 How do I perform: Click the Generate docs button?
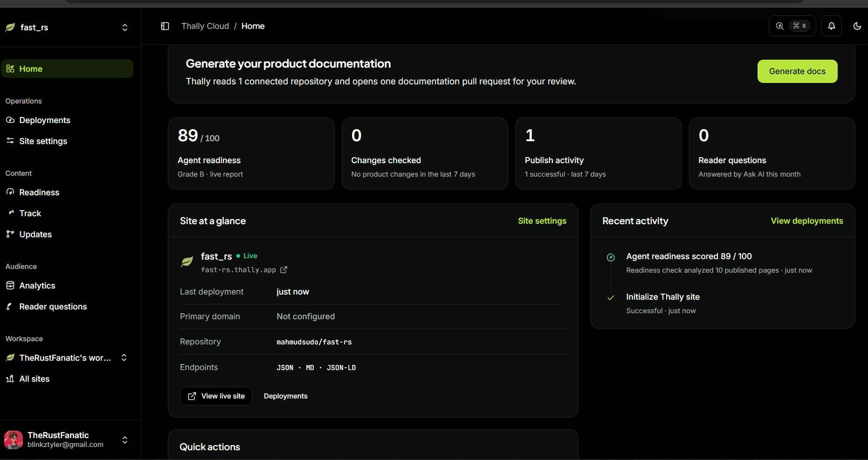[797, 71]
